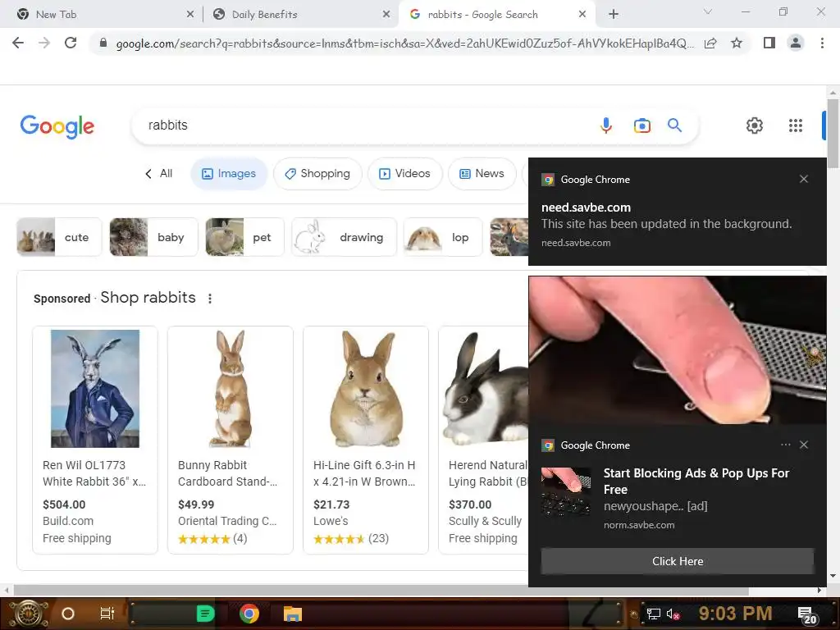Refine search with pet chip
This screenshot has height=630, width=840.
pos(244,237)
